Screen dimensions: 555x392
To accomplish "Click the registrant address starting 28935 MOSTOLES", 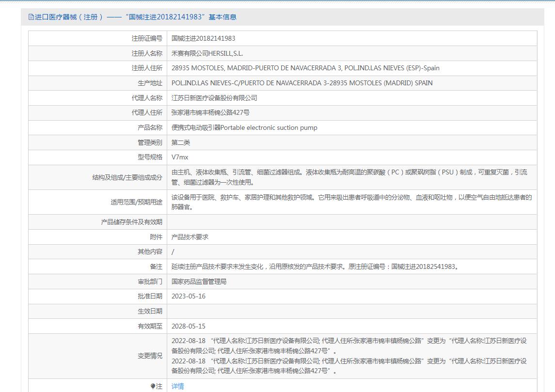I will point(305,68).
